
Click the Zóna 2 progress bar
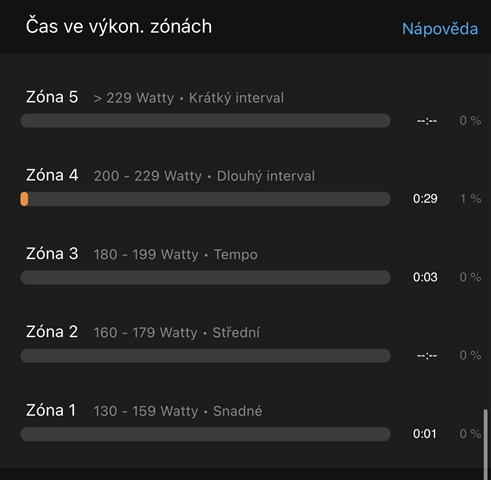(x=205, y=356)
